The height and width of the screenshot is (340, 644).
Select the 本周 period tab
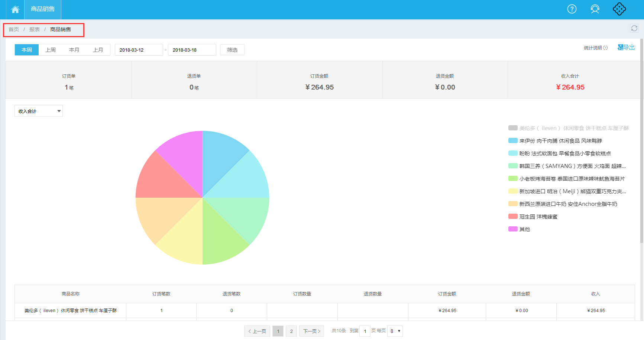(x=27, y=50)
